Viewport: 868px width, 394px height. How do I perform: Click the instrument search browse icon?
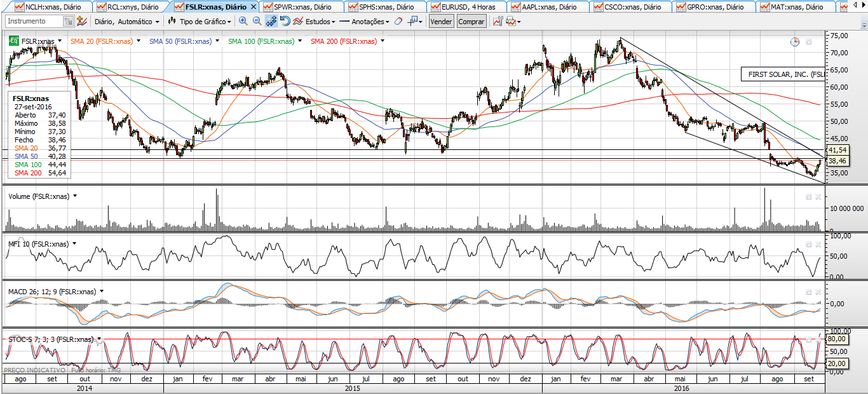click(x=68, y=21)
